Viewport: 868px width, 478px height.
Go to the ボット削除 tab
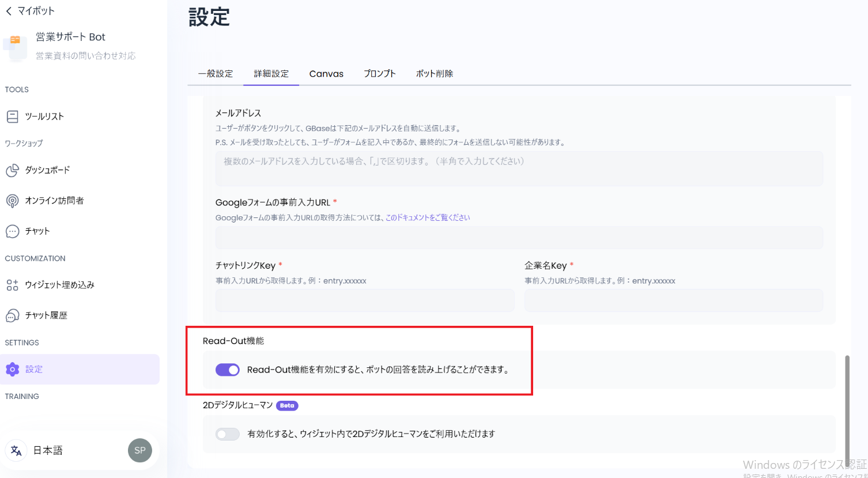click(x=435, y=74)
